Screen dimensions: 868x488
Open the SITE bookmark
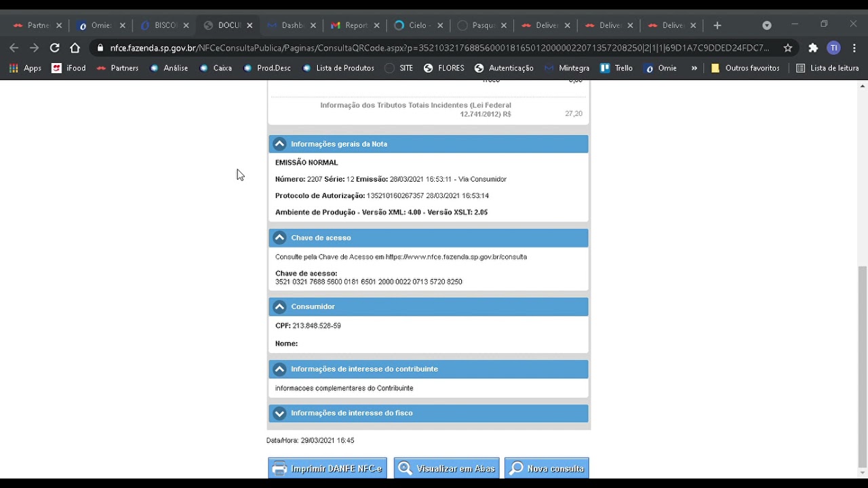[x=399, y=68]
